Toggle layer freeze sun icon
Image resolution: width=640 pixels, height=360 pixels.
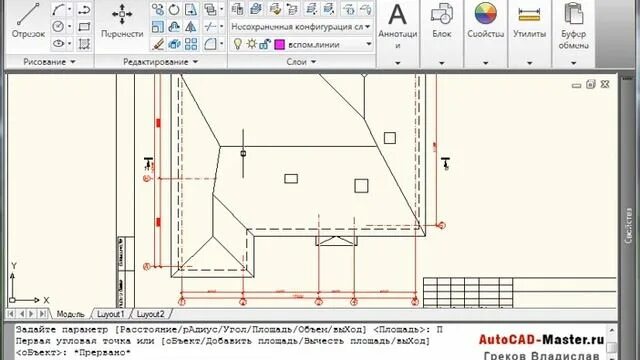pyautogui.click(x=251, y=44)
